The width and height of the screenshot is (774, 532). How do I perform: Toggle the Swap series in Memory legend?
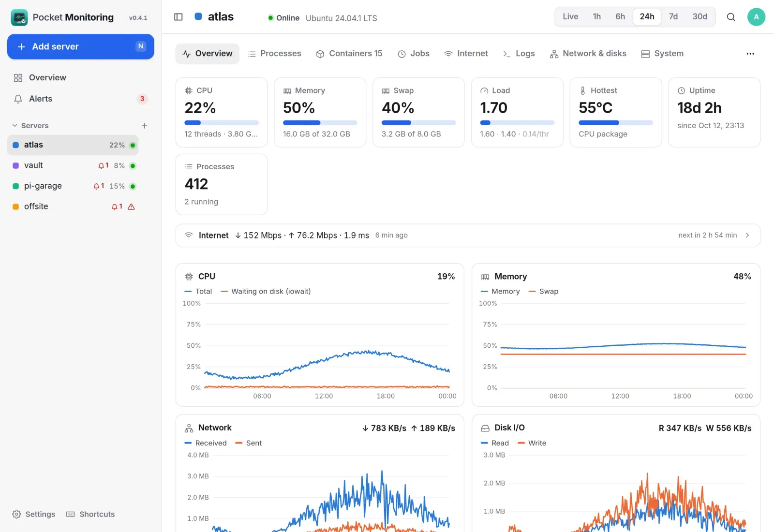pyautogui.click(x=543, y=291)
